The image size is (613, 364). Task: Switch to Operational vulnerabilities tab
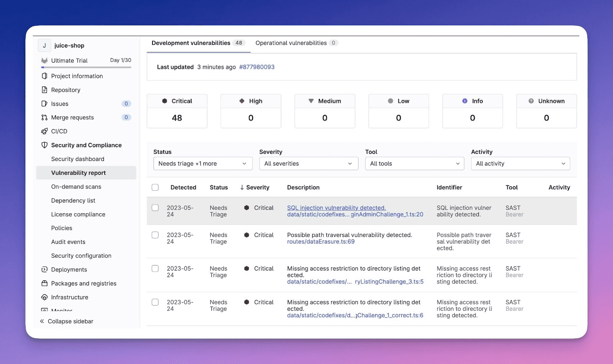pyautogui.click(x=291, y=43)
